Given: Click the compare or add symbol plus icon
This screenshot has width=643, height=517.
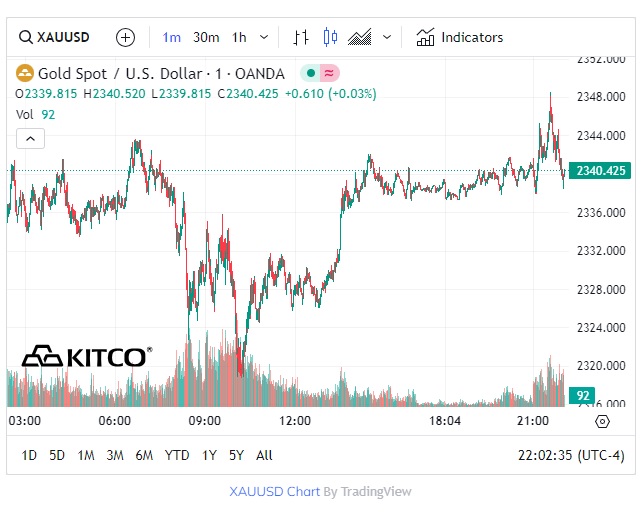Looking at the screenshot, I should click(125, 37).
